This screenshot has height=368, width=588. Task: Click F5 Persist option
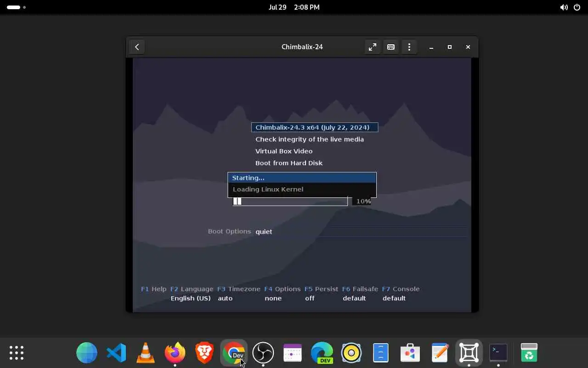(x=321, y=289)
